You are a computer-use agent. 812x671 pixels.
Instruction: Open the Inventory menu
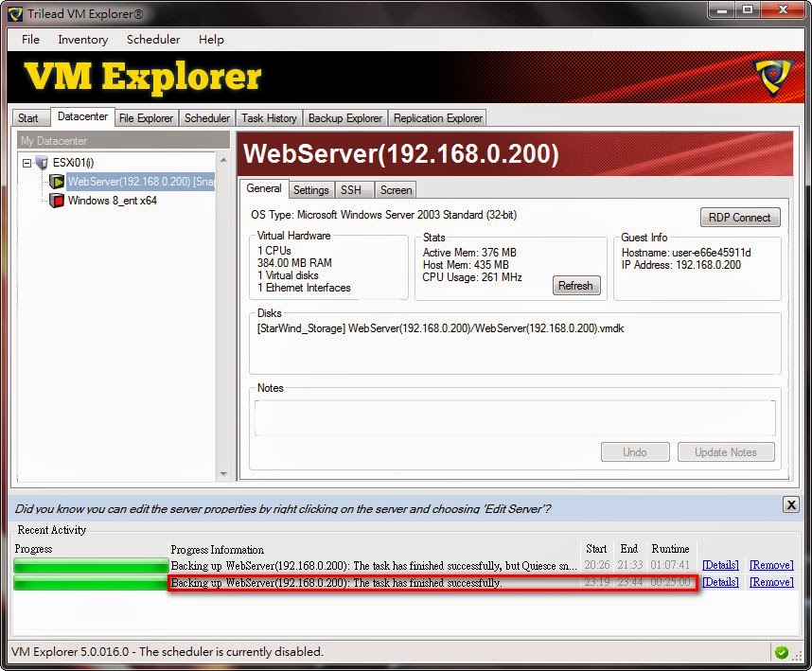click(x=83, y=40)
